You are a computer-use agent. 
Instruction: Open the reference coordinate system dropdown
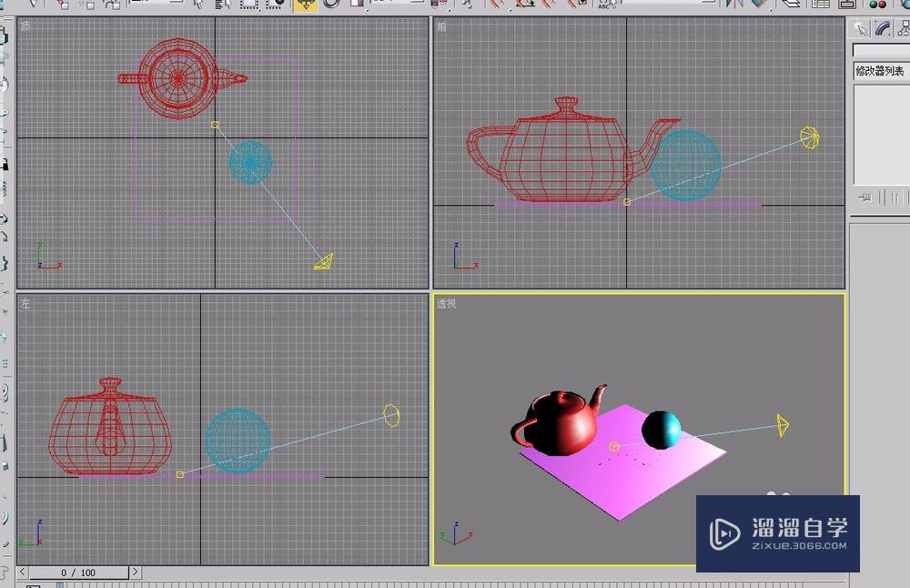(398, 2)
